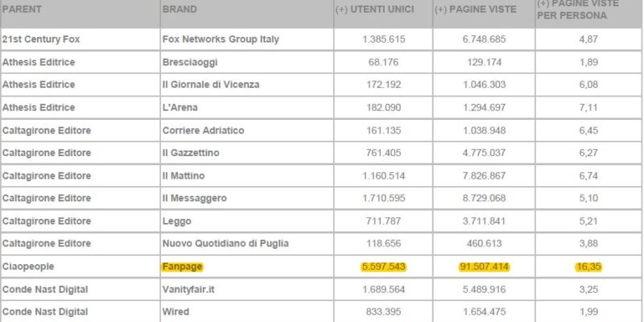Select the Ciaopeople parent cell
This screenshot has width=644, height=322.
(x=28, y=267)
